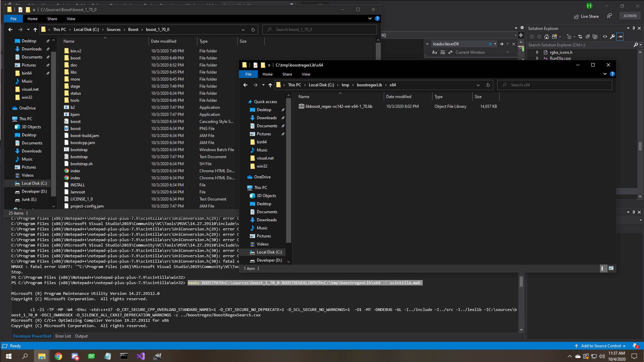Open View tab in x64 Explorer window
Screen dimensions: 644x362
point(306,74)
